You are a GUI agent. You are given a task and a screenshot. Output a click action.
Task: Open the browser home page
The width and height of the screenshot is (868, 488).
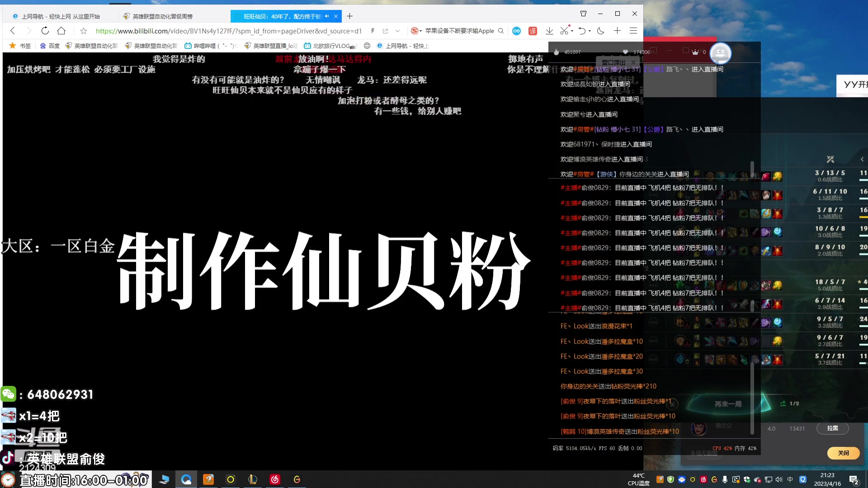61,31
